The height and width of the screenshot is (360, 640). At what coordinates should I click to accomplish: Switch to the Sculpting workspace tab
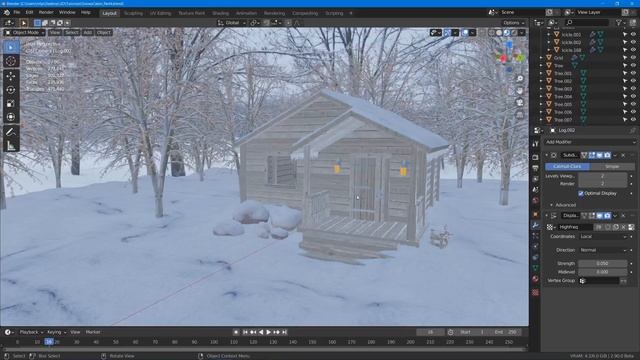click(133, 13)
